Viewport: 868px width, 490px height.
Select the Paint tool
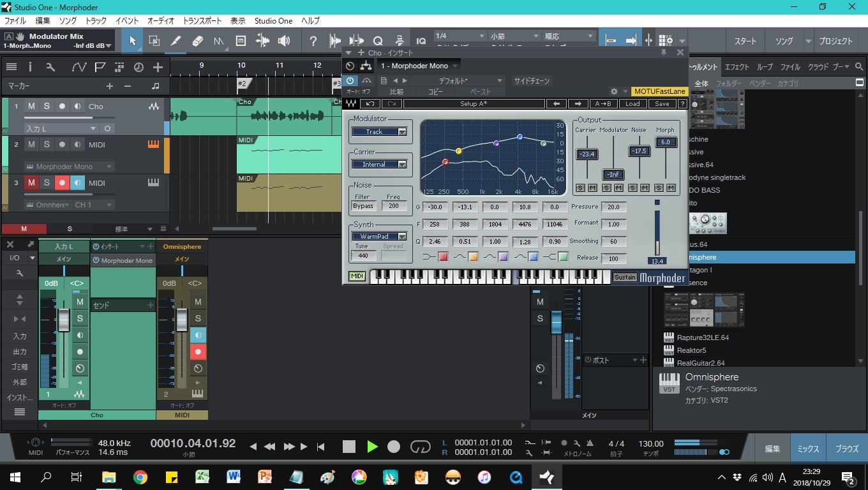(x=176, y=40)
